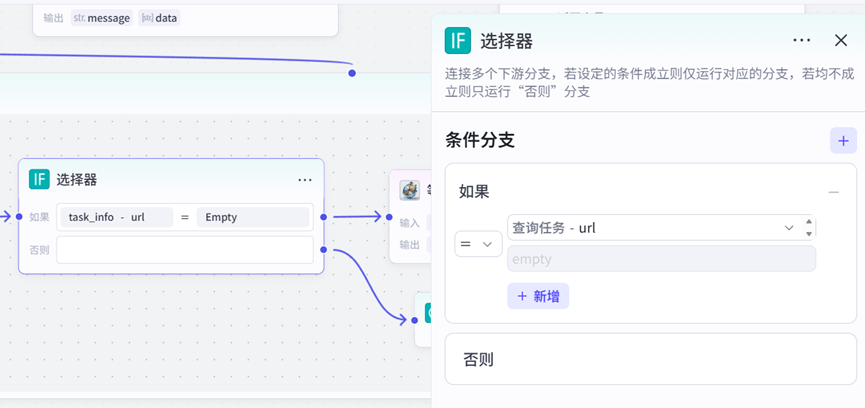Click the 输出 label in the top node

54,18
